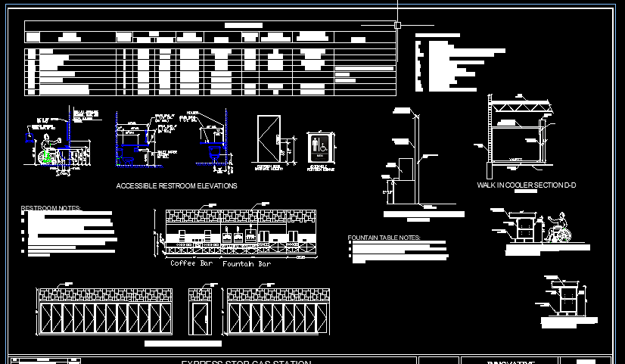Click the Coffee Bar label
625x364 pixels.
[x=192, y=263]
